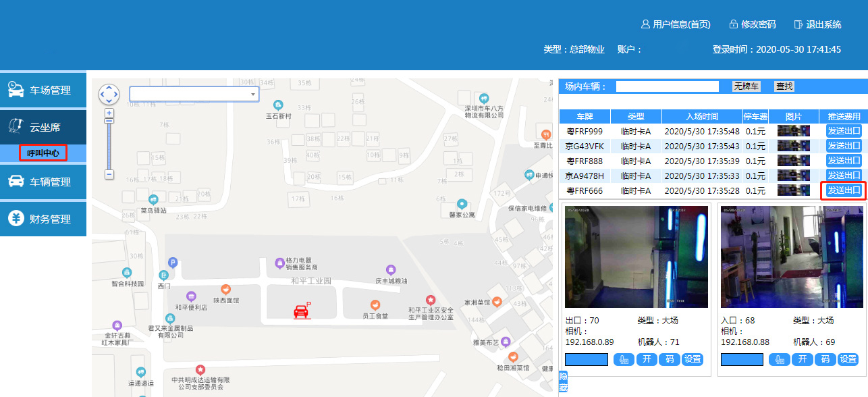The width and height of the screenshot is (868, 397).
Task: Click the parking P marker near 西门
Action: (x=172, y=263)
